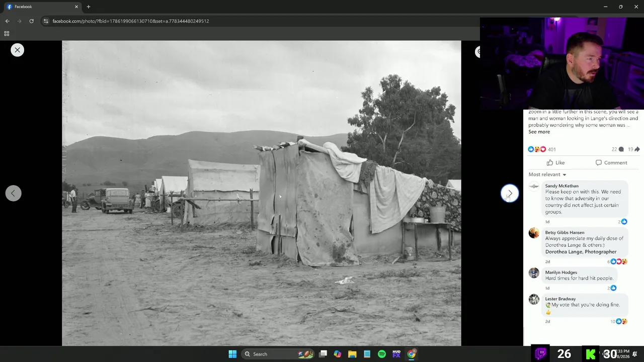View reactions on Sandy McKethan's comment

tap(622, 222)
